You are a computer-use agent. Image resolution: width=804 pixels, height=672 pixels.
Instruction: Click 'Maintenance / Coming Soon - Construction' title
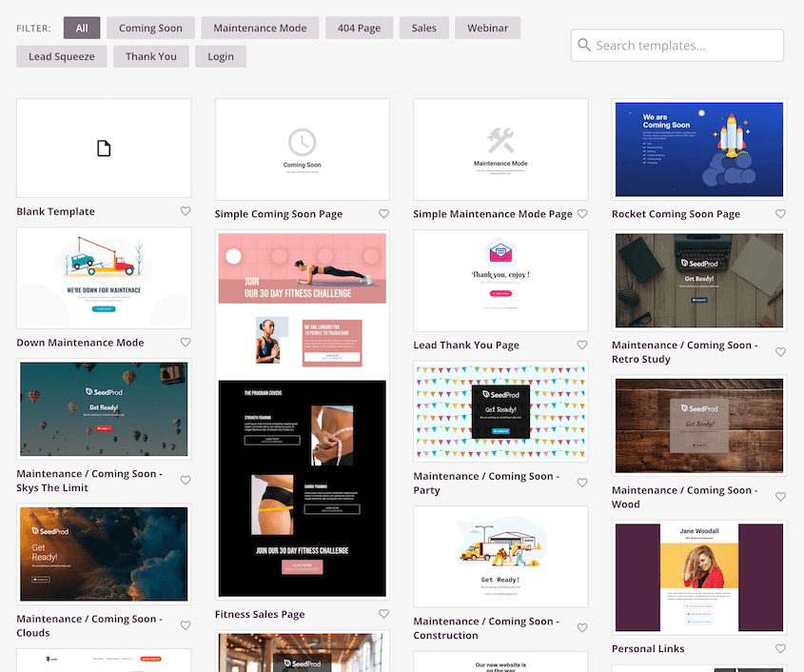(486, 628)
